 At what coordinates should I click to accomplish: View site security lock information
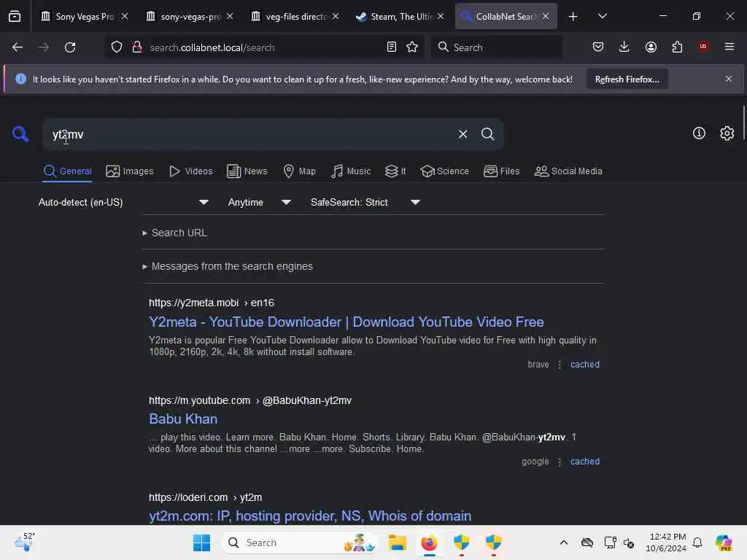tap(136, 47)
